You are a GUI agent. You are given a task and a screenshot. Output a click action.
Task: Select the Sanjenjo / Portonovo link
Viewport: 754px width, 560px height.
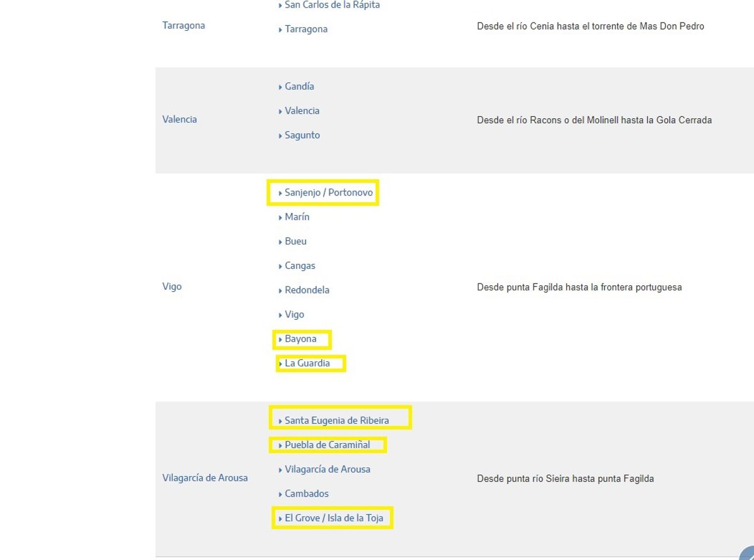pyautogui.click(x=328, y=193)
